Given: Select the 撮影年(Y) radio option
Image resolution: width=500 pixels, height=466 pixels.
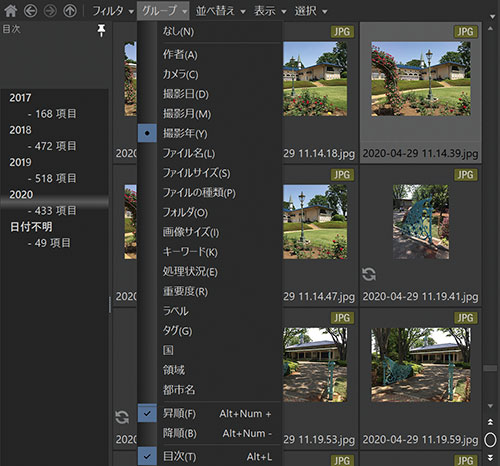Looking at the screenshot, I should (209, 133).
